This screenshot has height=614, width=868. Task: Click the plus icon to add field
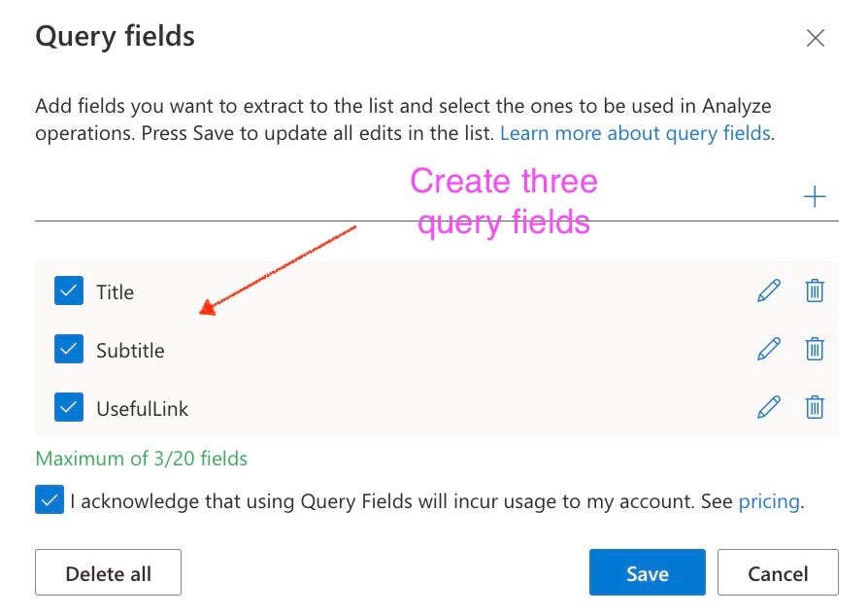click(815, 196)
